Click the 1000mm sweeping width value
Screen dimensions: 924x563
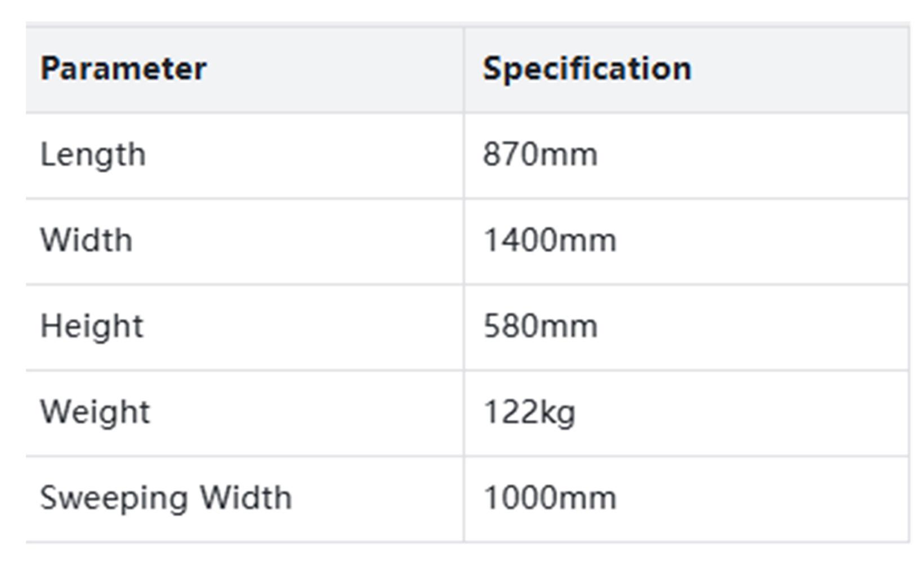[x=550, y=498]
